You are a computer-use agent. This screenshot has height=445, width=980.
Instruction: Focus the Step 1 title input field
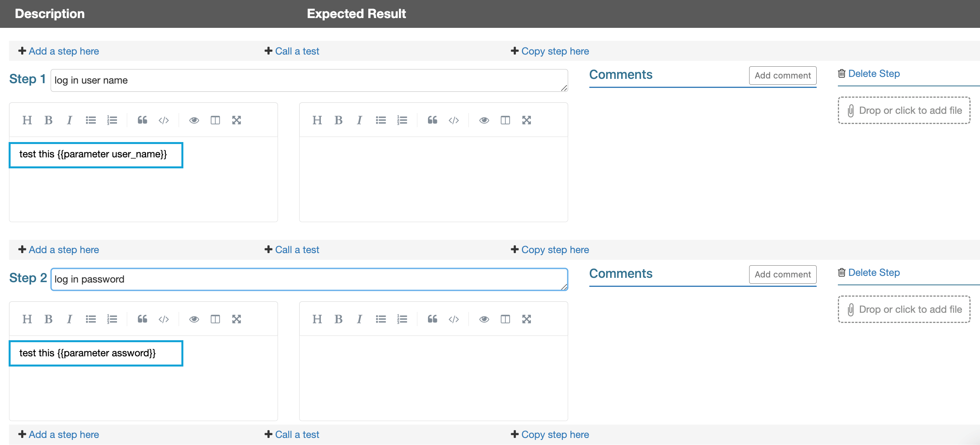(309, 80)
